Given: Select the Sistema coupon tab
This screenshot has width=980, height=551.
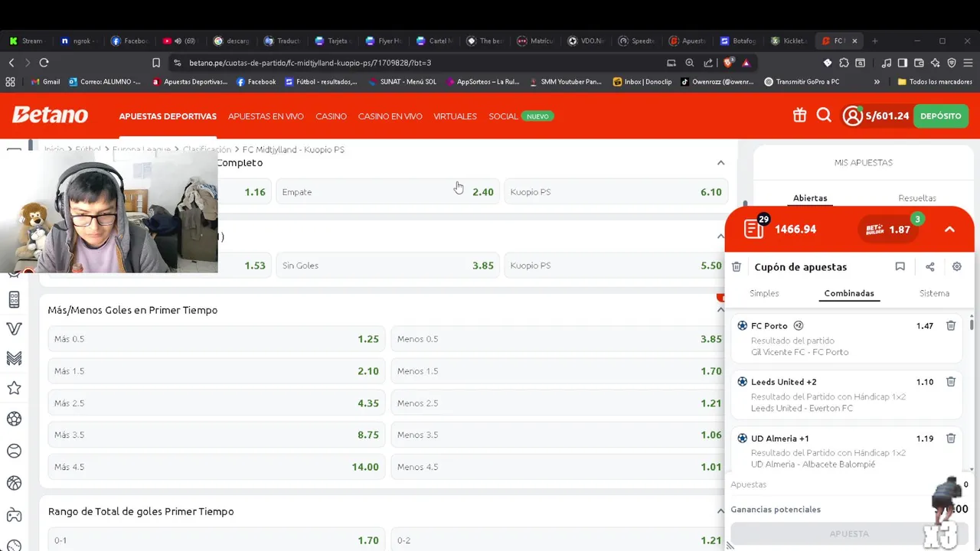Looking at the screenshot, I should [934, 293].
